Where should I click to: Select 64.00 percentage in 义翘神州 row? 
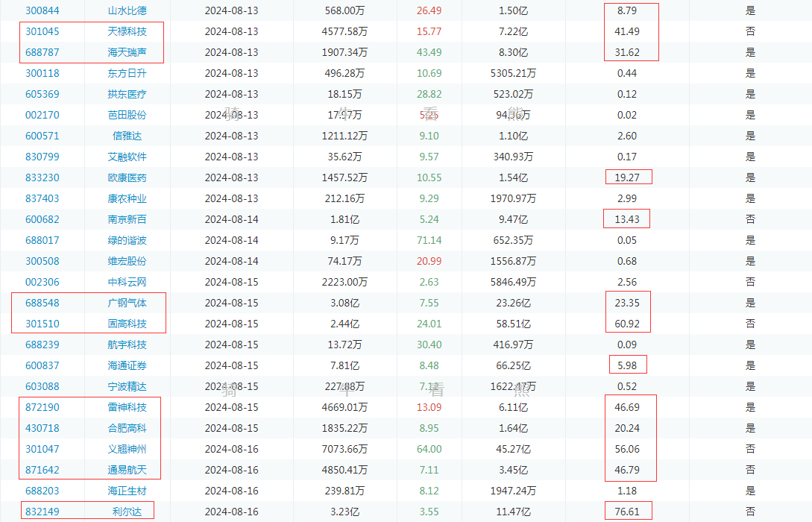[x=429, y=449]
